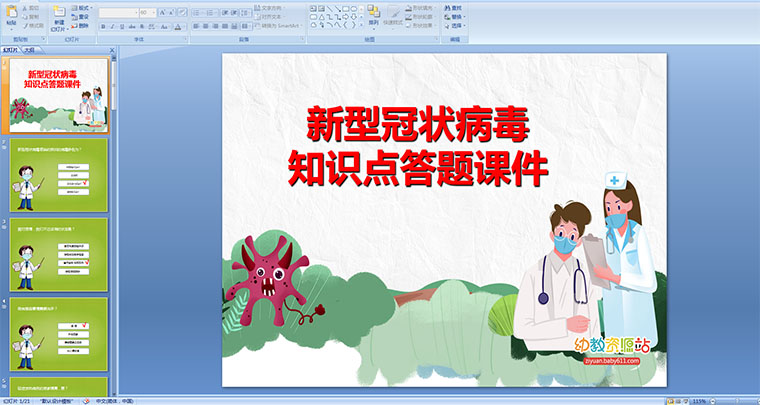Viewport: 760px width, 405px height.
Task: Click the slide title 新型冠状病毒 text
Action: tap(418, 125)
